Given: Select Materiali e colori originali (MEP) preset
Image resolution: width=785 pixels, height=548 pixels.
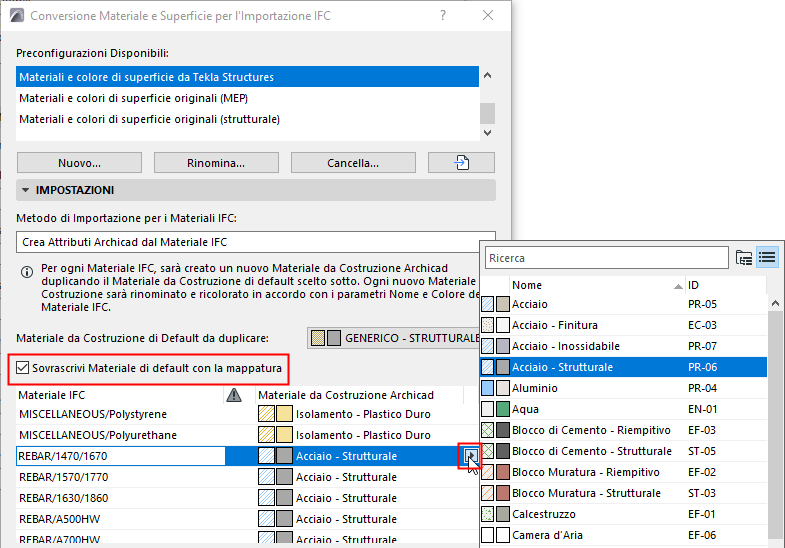Looking at the screenshot, I should tap(247, 98).
